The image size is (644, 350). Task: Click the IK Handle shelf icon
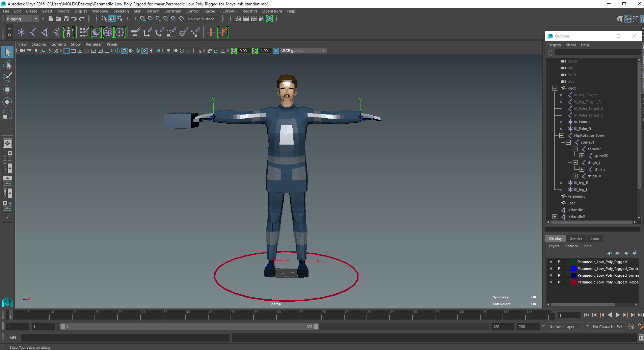[45, 32]
